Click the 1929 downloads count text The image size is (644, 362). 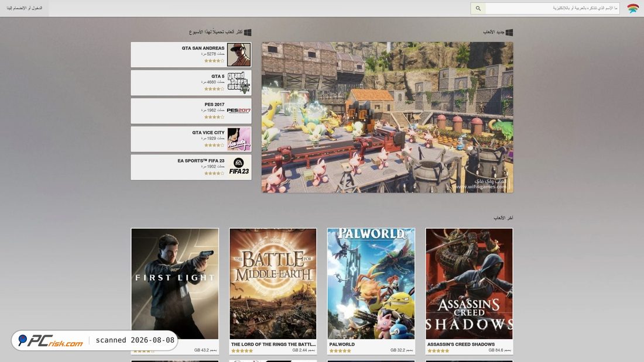tap(213, 139)
